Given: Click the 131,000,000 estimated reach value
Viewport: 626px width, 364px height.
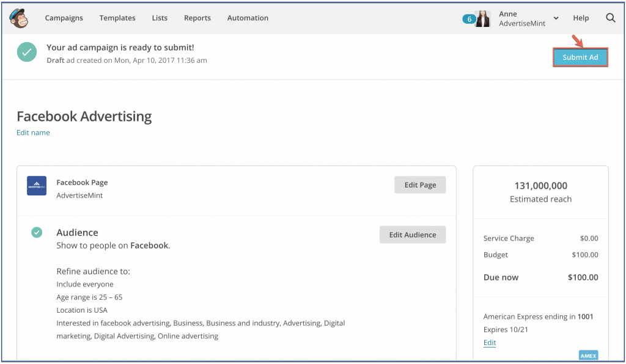Looking at the screenshot, I should (x=540, y=186).
